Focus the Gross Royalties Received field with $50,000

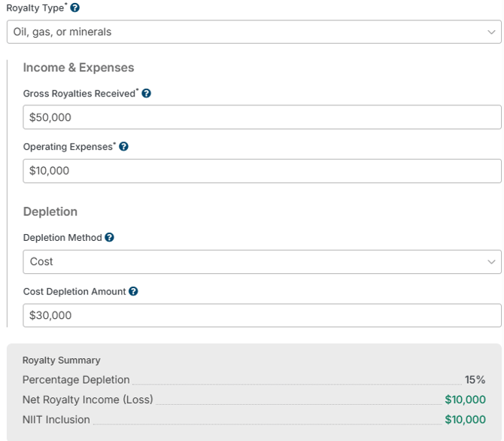(x=262, y=117)
